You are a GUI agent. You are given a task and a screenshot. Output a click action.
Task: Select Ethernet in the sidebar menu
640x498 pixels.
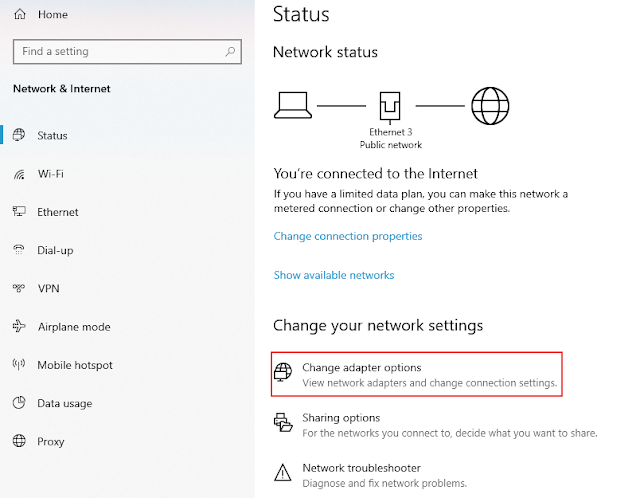click(58, 212)
